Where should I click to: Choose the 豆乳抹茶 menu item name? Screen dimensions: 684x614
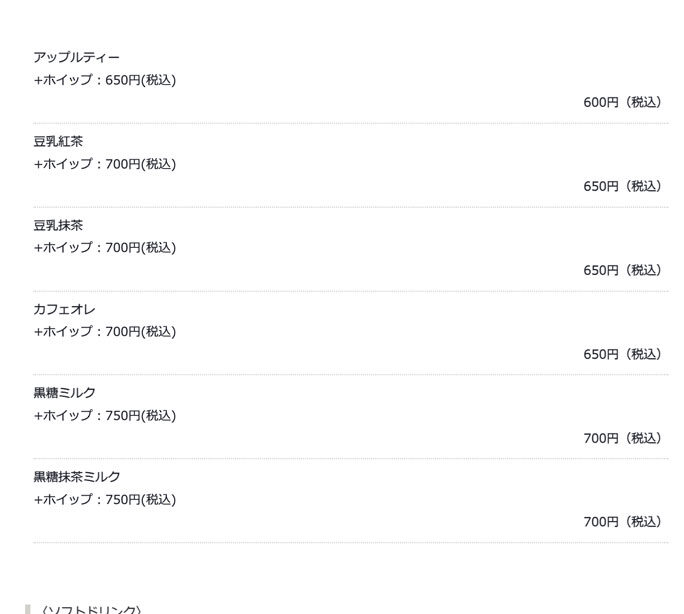coord(58,226)
